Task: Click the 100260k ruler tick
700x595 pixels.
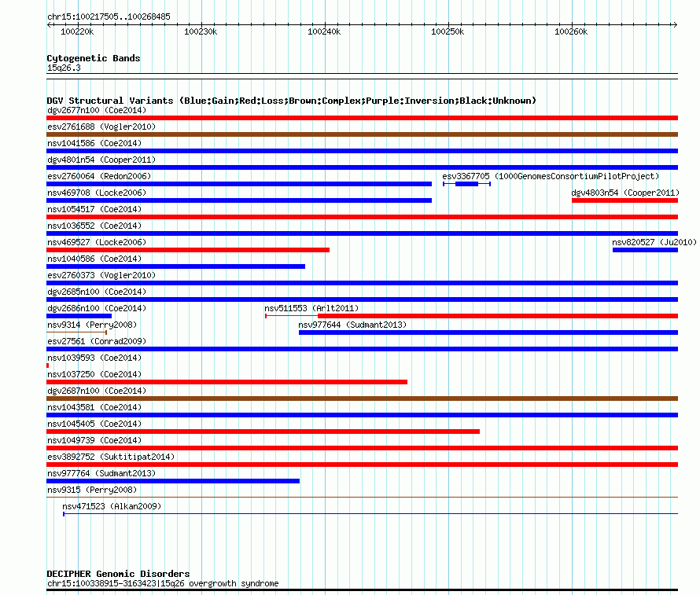Action: tap(571, 31)
